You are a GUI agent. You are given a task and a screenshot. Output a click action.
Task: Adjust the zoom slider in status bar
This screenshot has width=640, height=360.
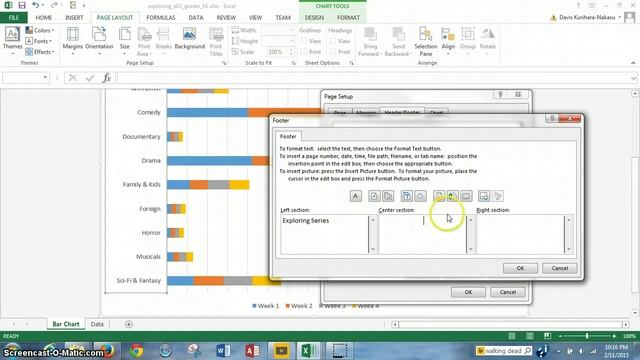tap(587, 336)
